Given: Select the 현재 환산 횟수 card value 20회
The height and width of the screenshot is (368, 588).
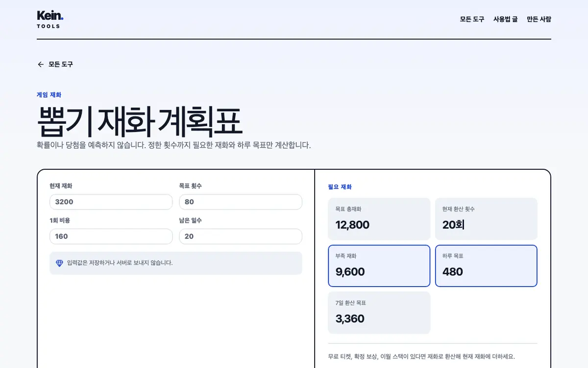Looking at the screenshot, I should click(453, 225).
